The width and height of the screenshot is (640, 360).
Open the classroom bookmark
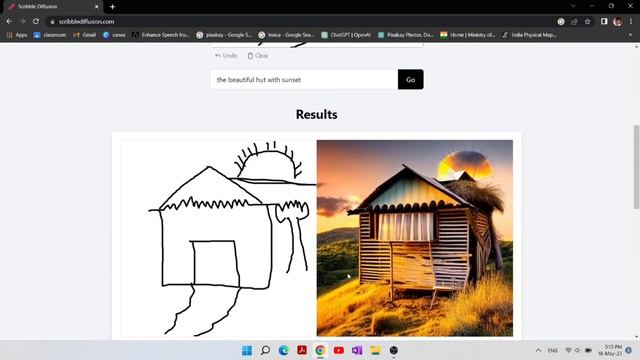50,35
